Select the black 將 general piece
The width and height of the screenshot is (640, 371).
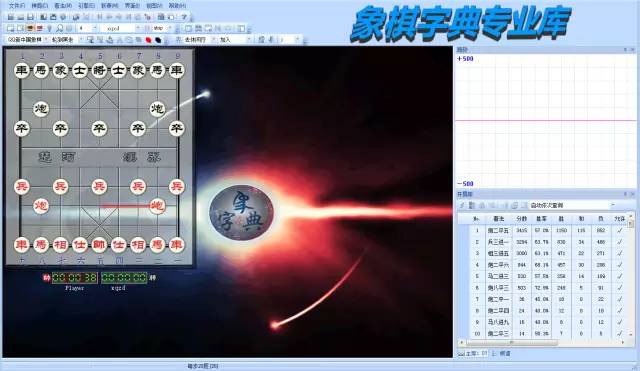point(99,70)
